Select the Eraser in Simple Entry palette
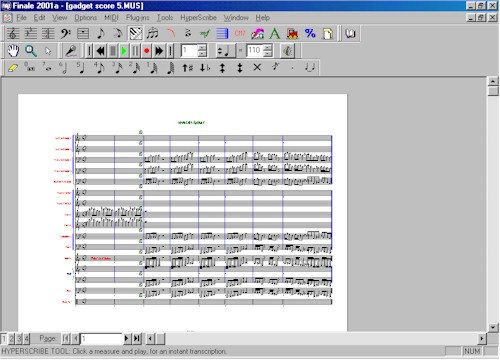Image resolution: width=500 pixels, height=360 pixels. coord(13,68)
